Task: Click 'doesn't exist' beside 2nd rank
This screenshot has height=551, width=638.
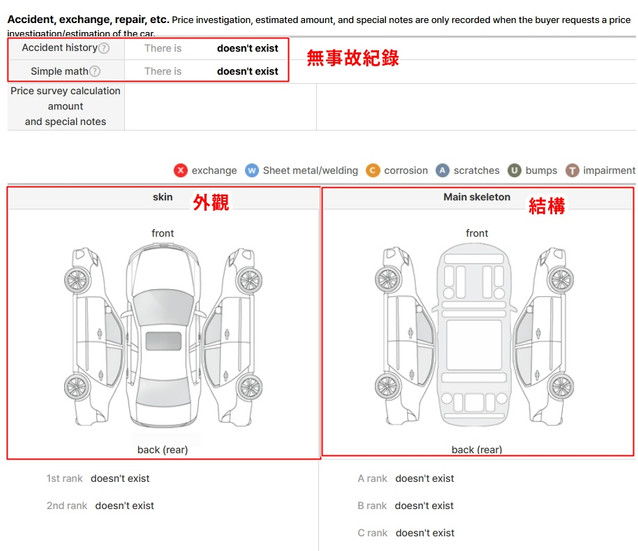Action: [125, 506]
